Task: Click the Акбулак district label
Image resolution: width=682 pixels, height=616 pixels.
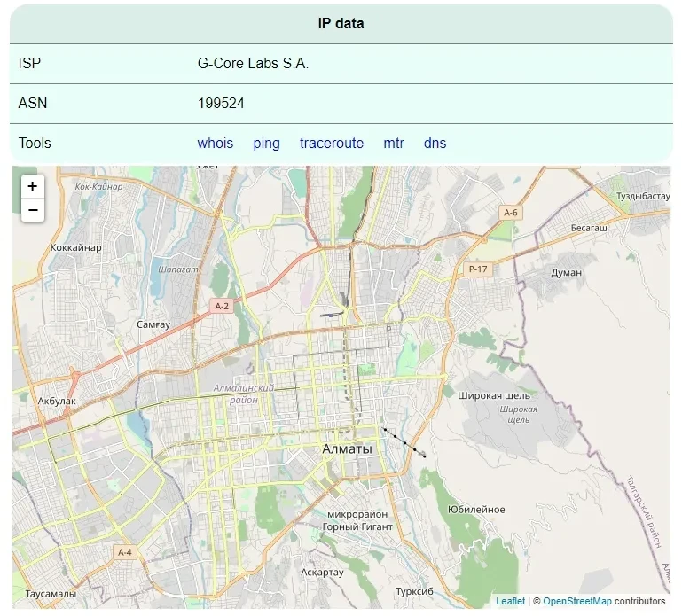Action: click(57, 401)
